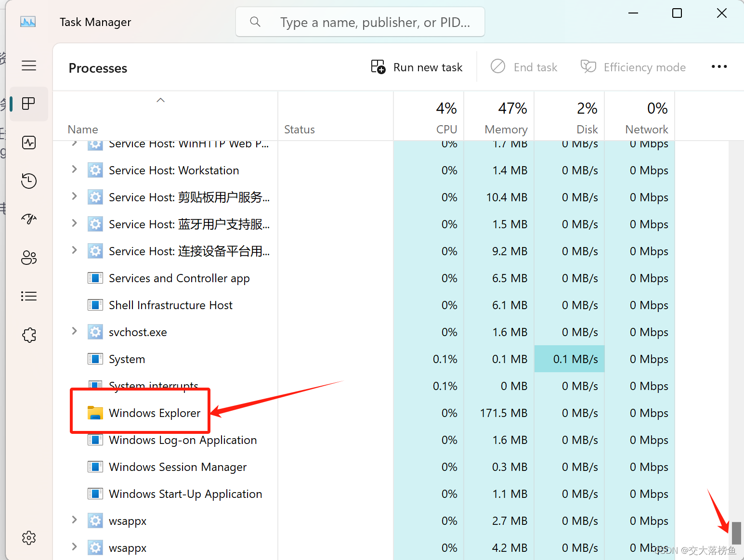Click the System process icon
744x560 pixels.
[95, 359]
